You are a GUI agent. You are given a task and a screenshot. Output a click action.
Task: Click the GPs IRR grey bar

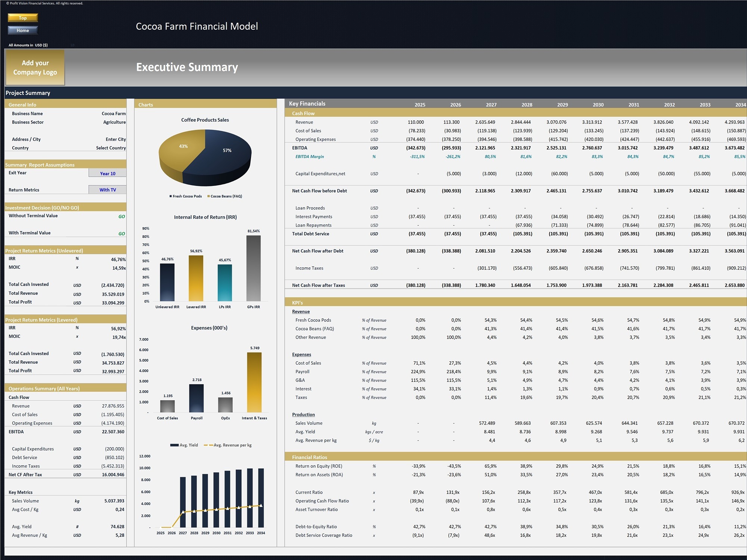tap(254, 268)
